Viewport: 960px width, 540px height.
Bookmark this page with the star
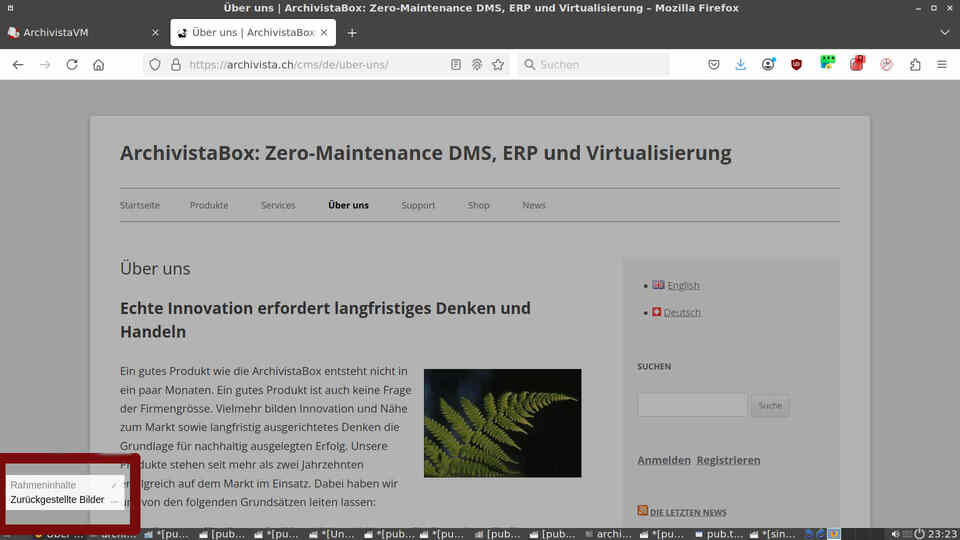point(498,64)
